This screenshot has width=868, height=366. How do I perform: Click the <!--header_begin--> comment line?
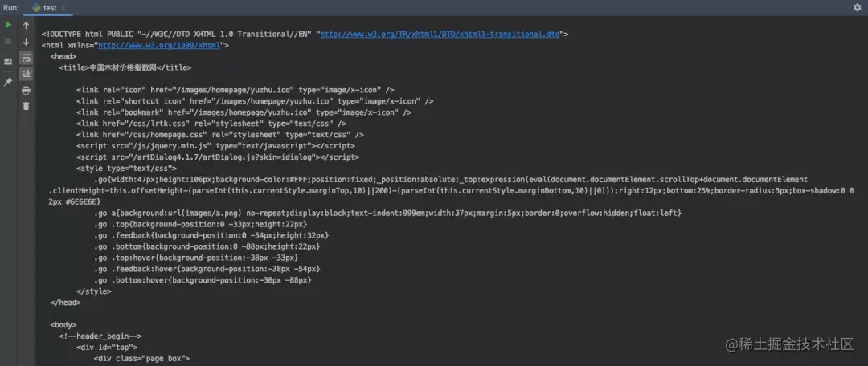100,336
